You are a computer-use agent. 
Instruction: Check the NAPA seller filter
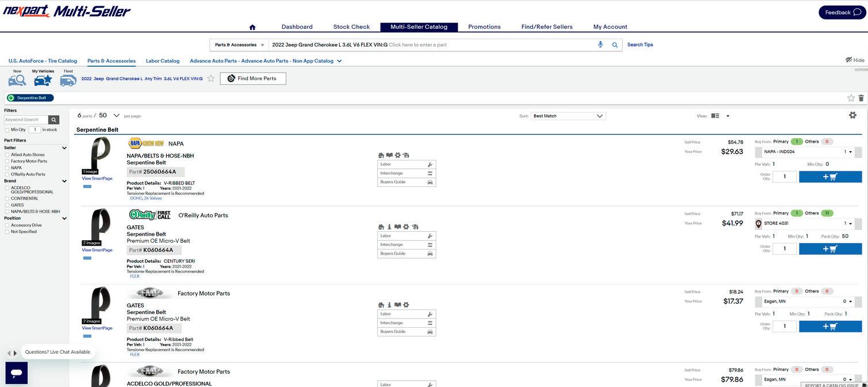7,168
